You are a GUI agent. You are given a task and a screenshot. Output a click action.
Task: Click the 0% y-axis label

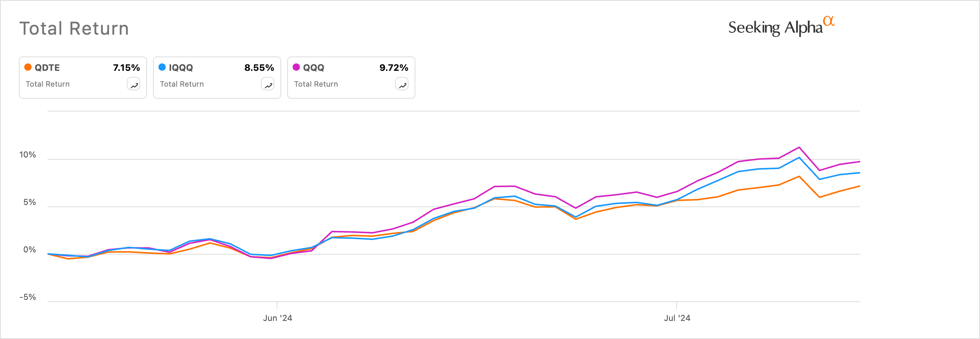tap(29, 250)
